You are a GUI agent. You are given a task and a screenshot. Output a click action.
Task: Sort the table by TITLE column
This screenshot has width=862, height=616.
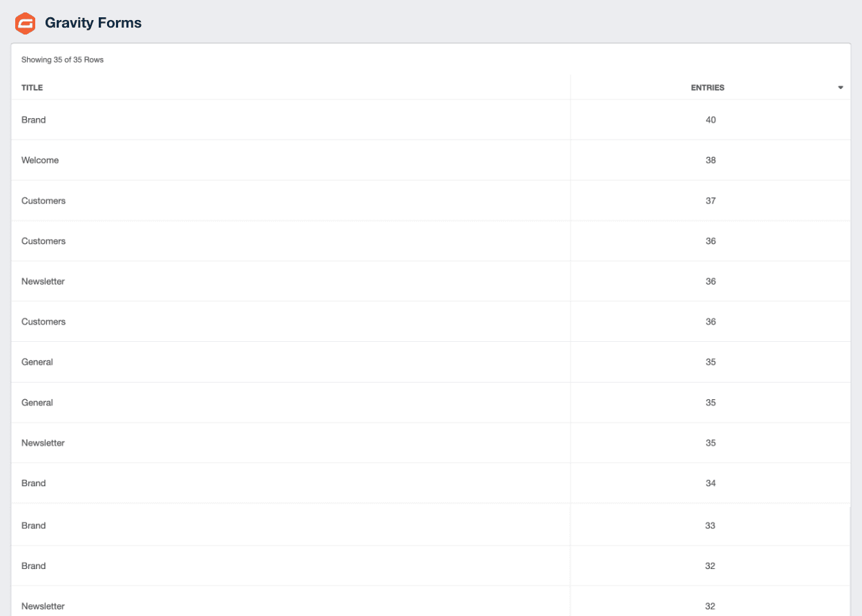(32, 88)
